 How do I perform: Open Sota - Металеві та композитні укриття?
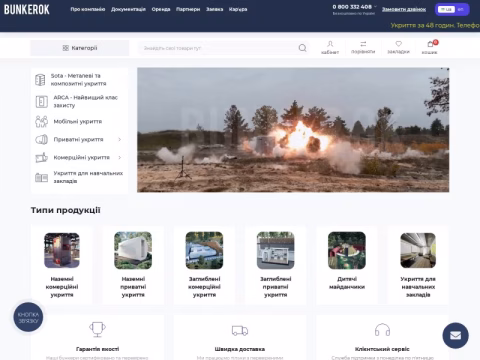[79, 80]
